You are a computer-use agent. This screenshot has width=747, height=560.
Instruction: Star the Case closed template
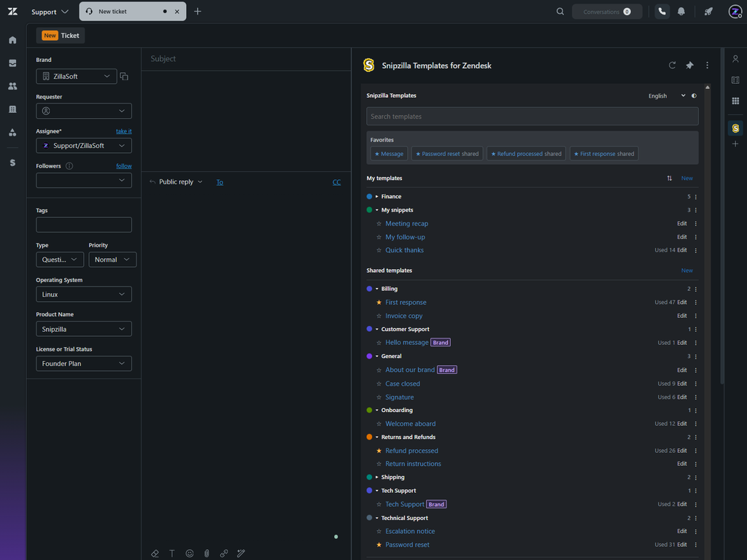coord(379,384)
